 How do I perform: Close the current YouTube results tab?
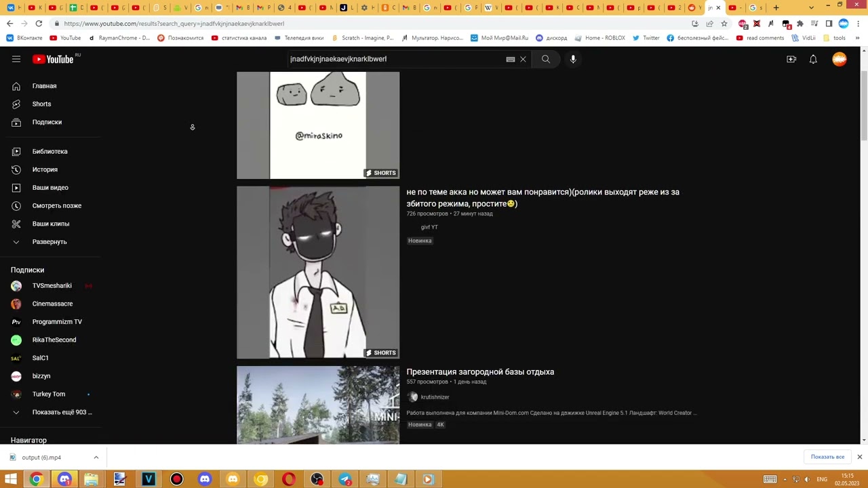[718, 7]
